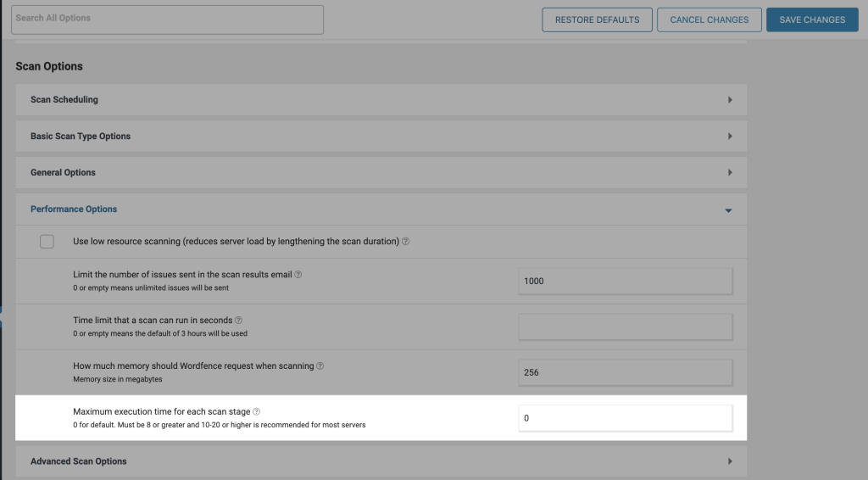Open the General Options section title
Screen dimensions: 868x480
tap(63, 173)
